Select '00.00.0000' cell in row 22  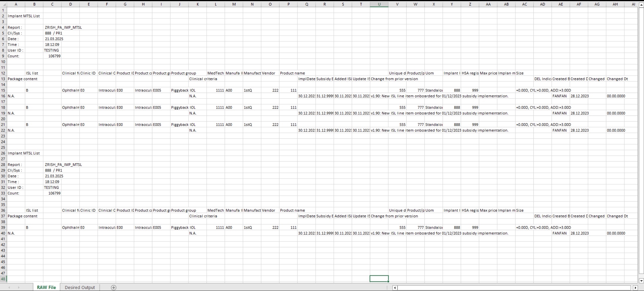point(616,130)
